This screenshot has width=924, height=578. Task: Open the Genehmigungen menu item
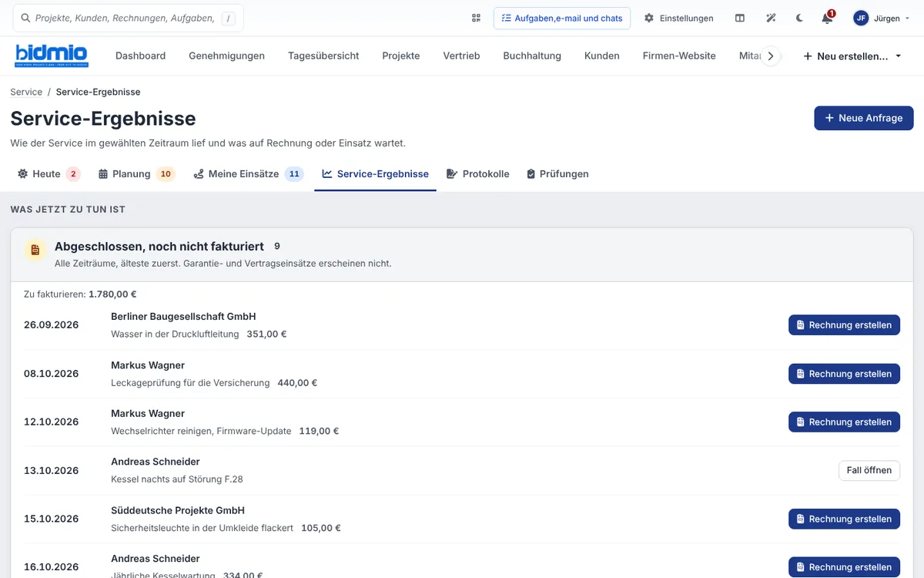pyautogui.click(x=226, y=55)
